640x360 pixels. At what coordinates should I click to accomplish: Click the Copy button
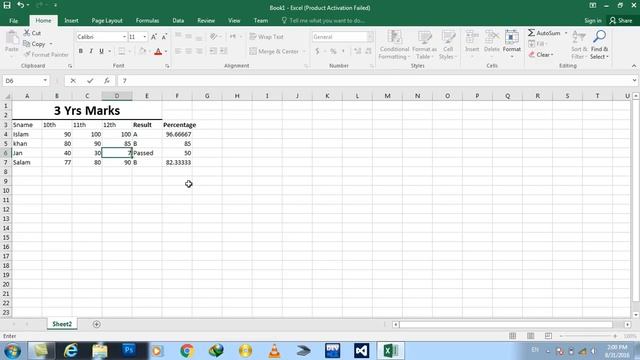(35, 44)
